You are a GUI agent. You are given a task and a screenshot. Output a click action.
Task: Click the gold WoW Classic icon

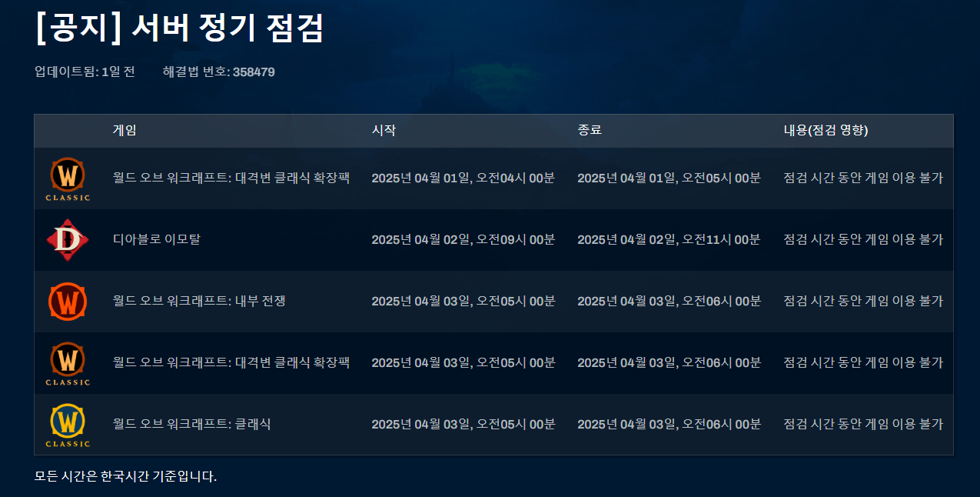click(68, 425)
